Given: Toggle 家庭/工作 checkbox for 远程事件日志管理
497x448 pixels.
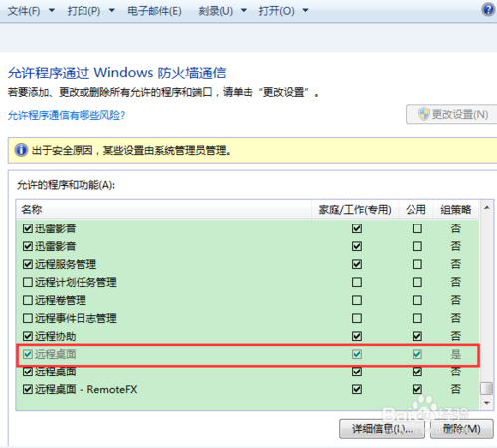Looking at the screenshot, I should [357, 318].
